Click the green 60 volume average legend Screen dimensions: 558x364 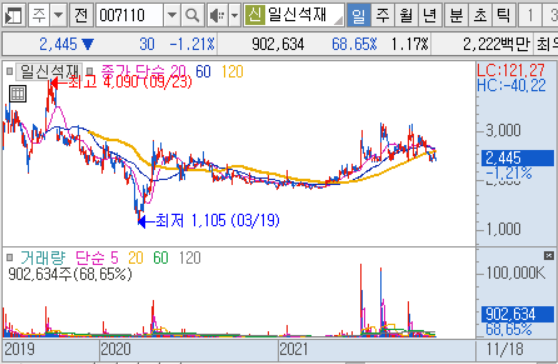coord(160,258)
